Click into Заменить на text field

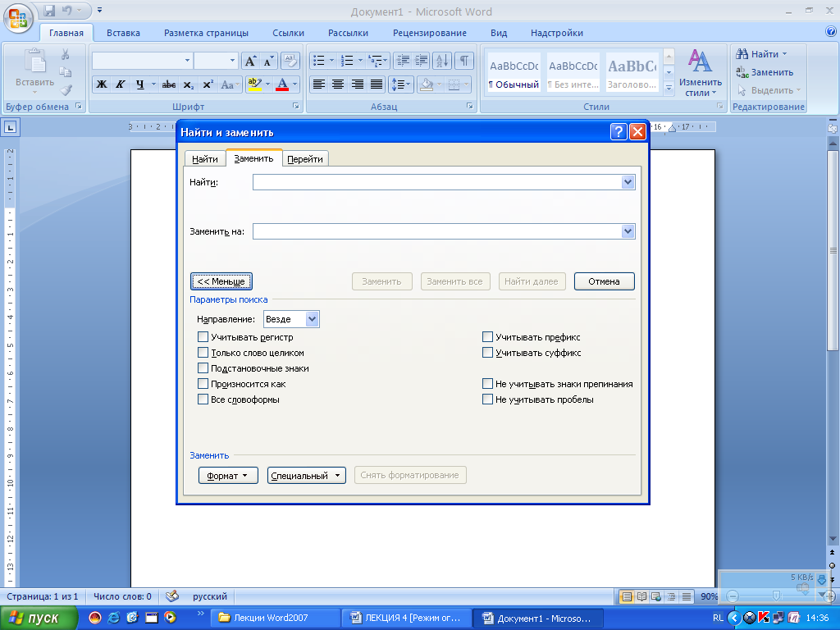437,231
